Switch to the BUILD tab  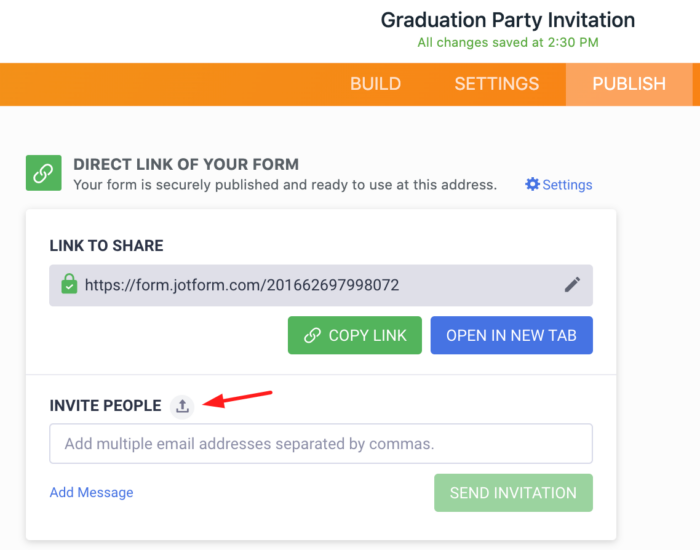click(x=375, y=84)
